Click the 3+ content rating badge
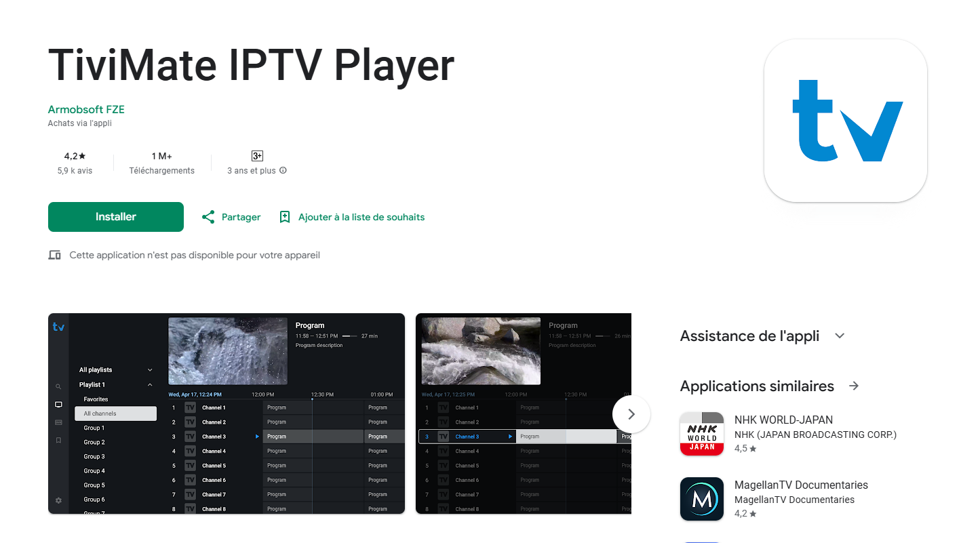 [x=257, y=156]
